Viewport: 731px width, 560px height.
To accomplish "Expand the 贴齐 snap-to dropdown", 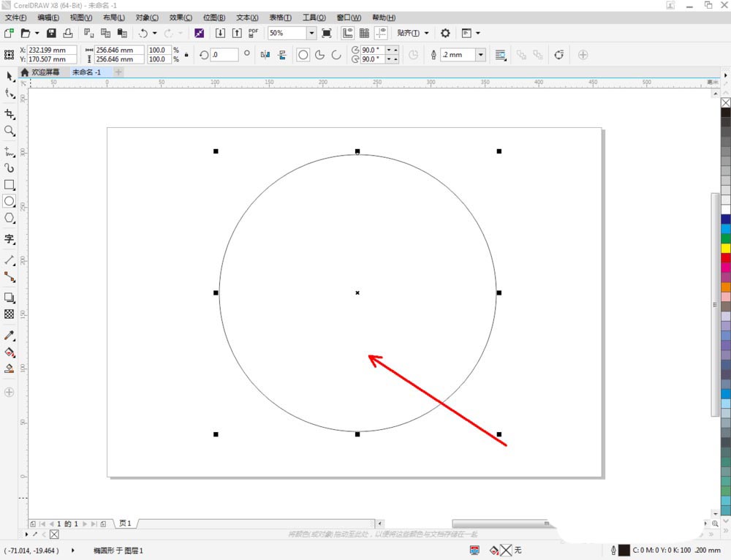I will coord(426,33).
